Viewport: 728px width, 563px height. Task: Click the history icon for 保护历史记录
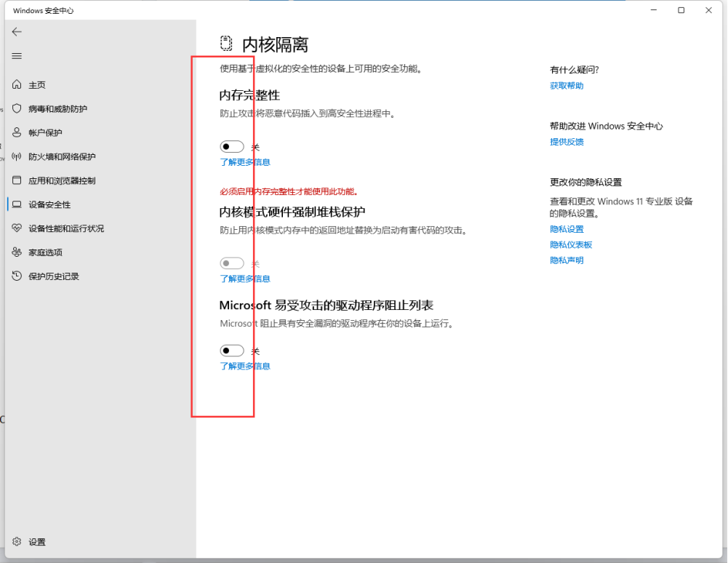click(17, 276)
